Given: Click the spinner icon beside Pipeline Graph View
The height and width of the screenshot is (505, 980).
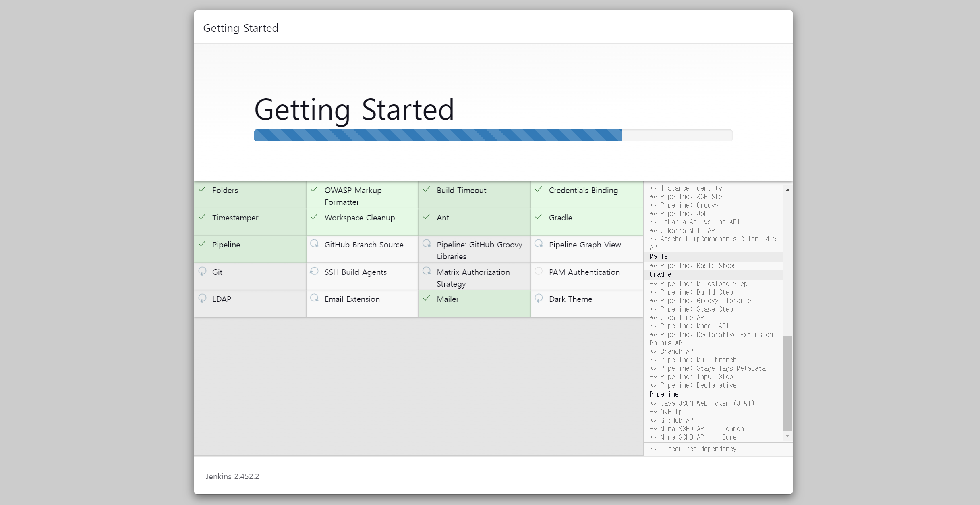Looking at the screenshot, I should click(x=539, y=244).
